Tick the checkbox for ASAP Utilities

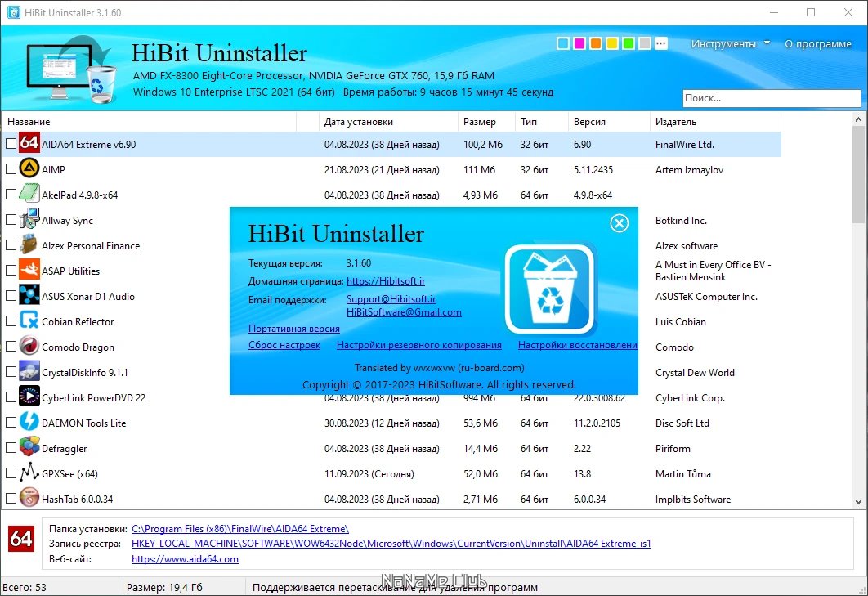[11, 271]
